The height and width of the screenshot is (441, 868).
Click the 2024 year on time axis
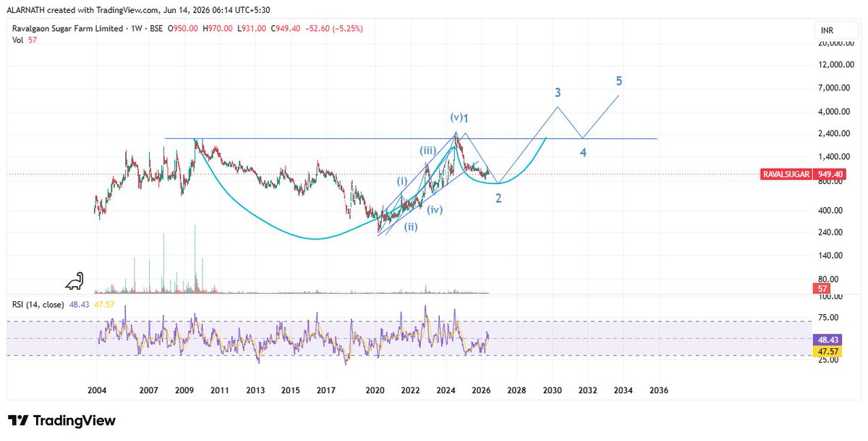coord(446,390)
